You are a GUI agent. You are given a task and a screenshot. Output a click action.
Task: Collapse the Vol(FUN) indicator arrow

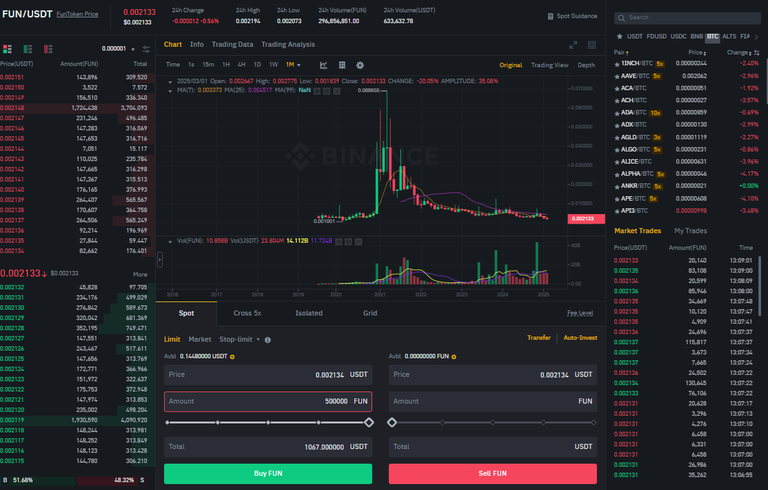coord(170,242)
